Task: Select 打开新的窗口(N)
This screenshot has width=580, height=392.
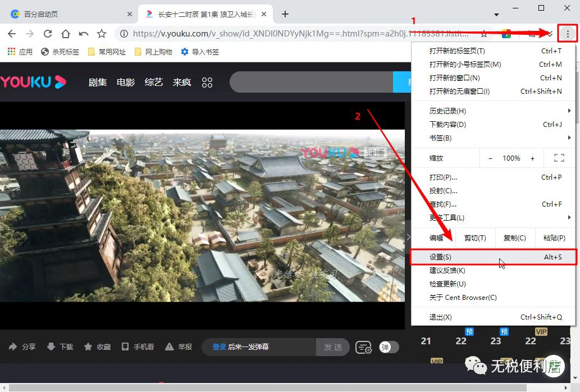Action: [494, 78]
